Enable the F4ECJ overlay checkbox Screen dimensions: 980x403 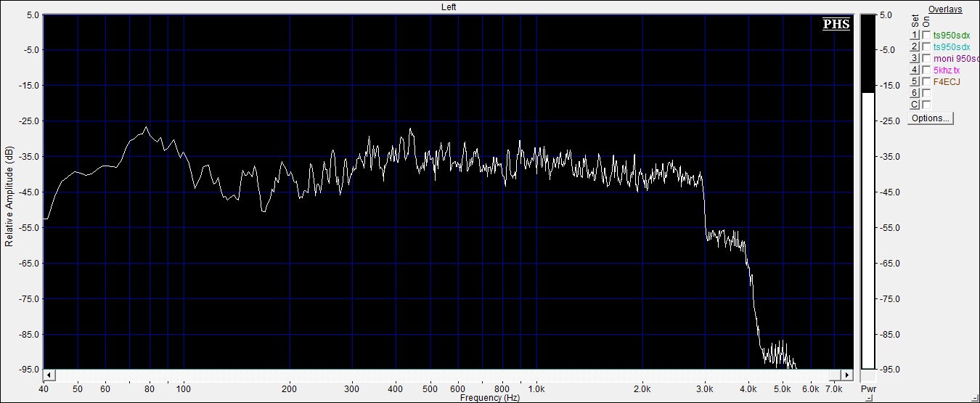coord(926,81)
